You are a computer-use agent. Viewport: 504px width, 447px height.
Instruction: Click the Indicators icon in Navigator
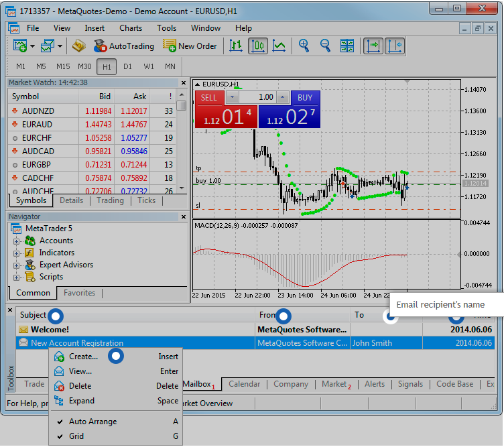point(29,253)
